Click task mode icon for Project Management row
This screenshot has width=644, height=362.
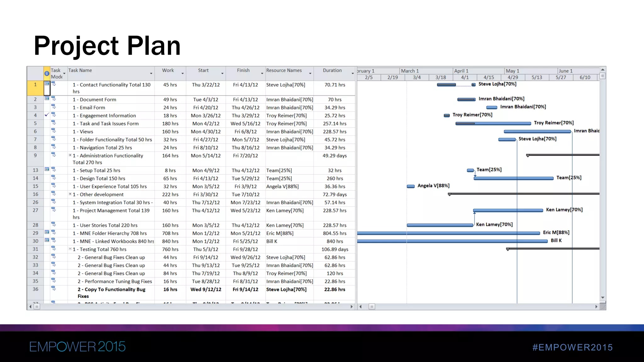pos(53,209)
